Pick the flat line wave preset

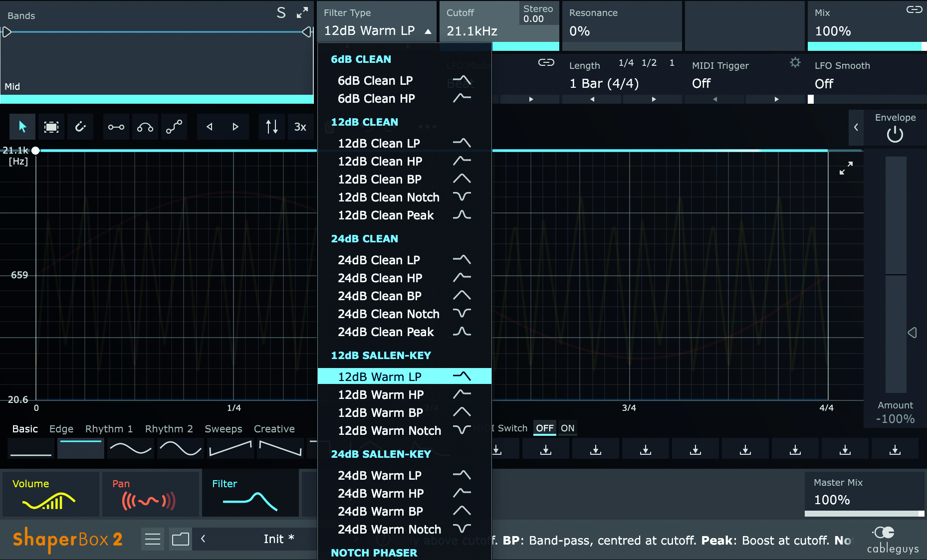pyautogui.click(x=31, y=448)
